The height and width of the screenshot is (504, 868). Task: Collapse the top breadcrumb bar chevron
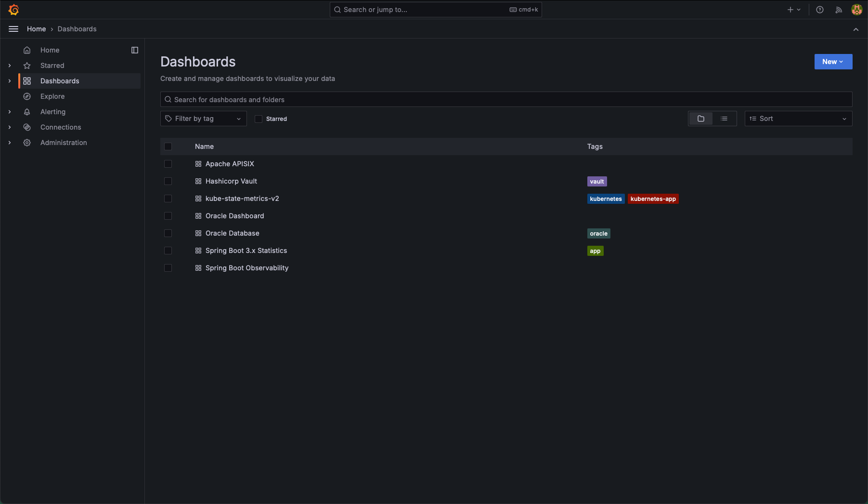856,29
